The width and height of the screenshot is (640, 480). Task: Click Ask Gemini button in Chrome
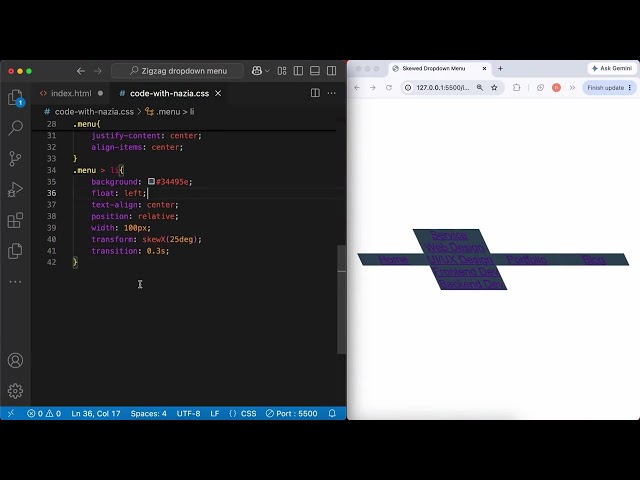[x=611, y=69]
